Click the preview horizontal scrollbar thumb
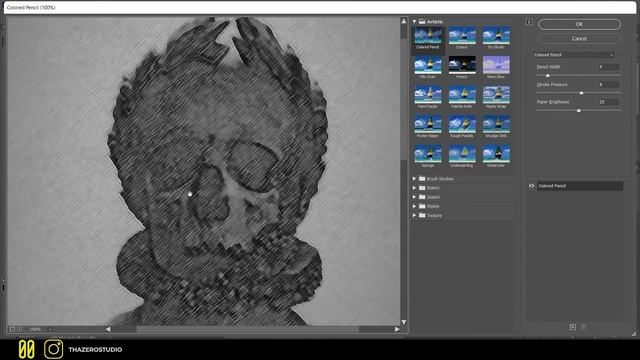This screenshot has width=640, height=360. tap(247, 329)
